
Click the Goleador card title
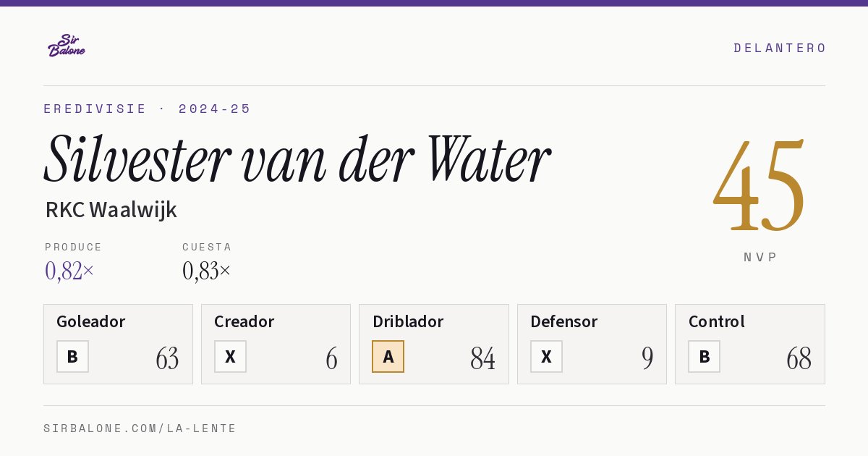pos(91,321)
